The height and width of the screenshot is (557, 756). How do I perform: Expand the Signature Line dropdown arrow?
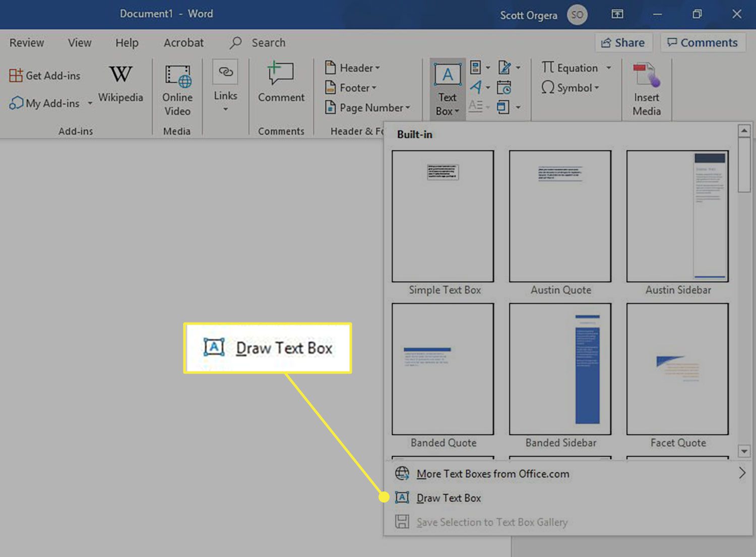pyautogui.click(x=518, y=68)
